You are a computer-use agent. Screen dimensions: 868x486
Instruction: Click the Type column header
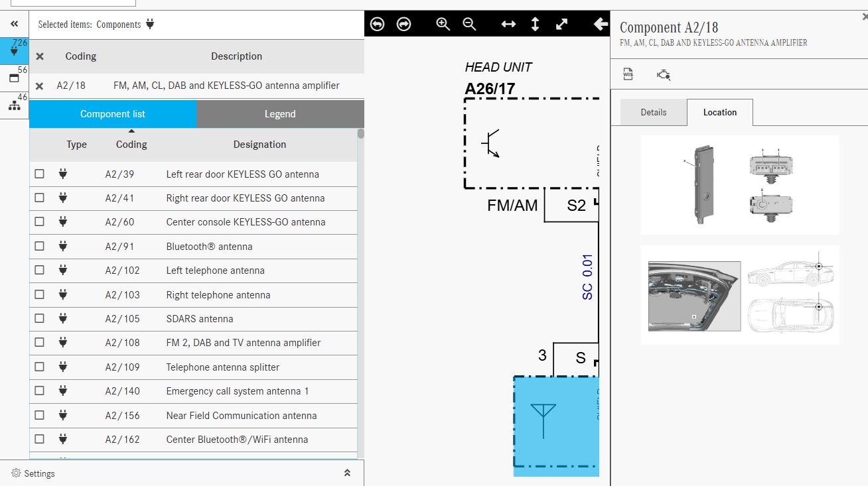click(76, 145)
